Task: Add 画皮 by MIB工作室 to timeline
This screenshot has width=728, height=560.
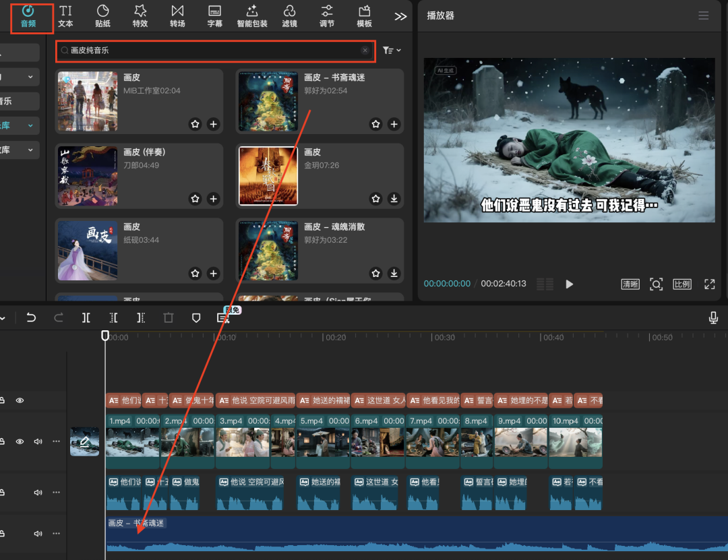Action: [x=214, y=124]
